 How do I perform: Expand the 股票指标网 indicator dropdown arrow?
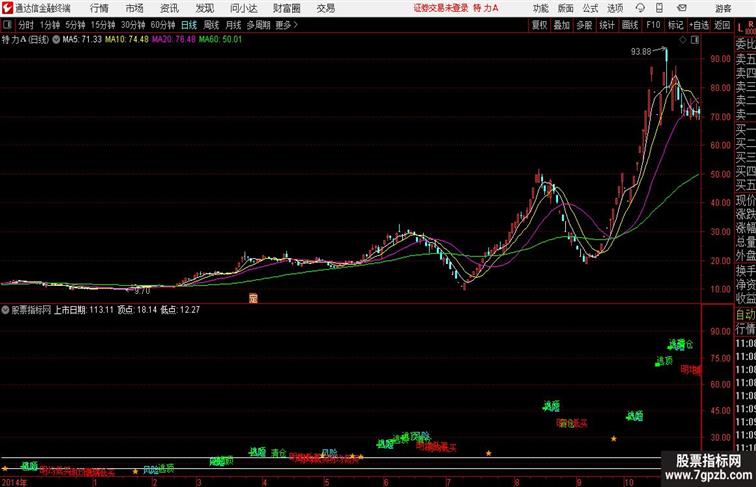coord(6,310)
